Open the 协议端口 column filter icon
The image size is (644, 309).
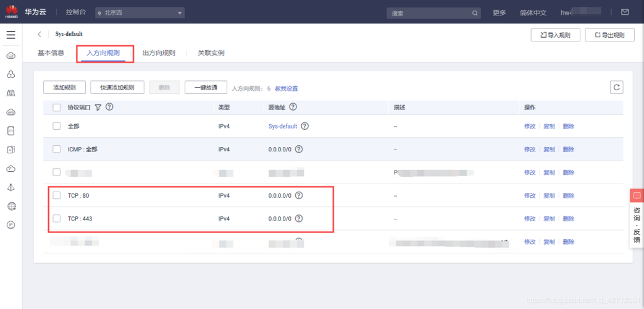tap(98, 108)
